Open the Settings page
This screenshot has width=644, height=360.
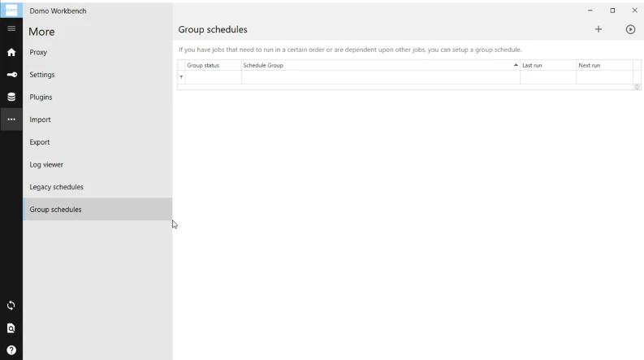click(x=42, y=75)
